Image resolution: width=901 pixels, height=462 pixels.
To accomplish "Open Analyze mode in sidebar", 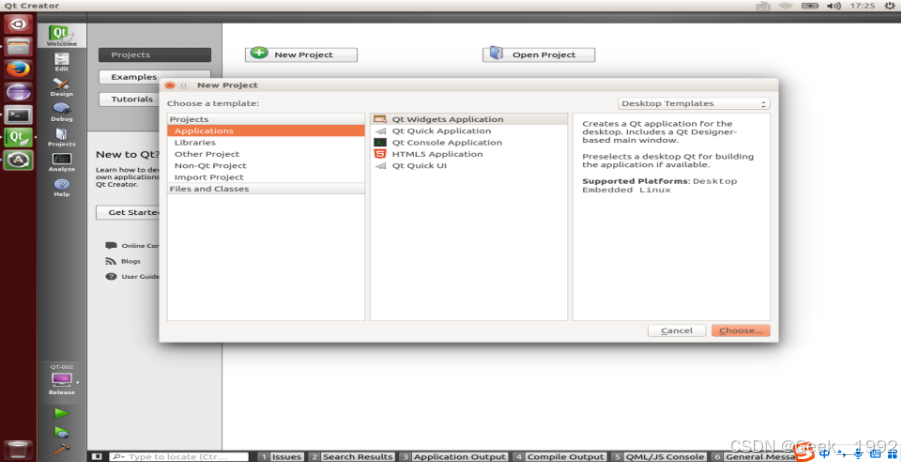I will point(61,162).
